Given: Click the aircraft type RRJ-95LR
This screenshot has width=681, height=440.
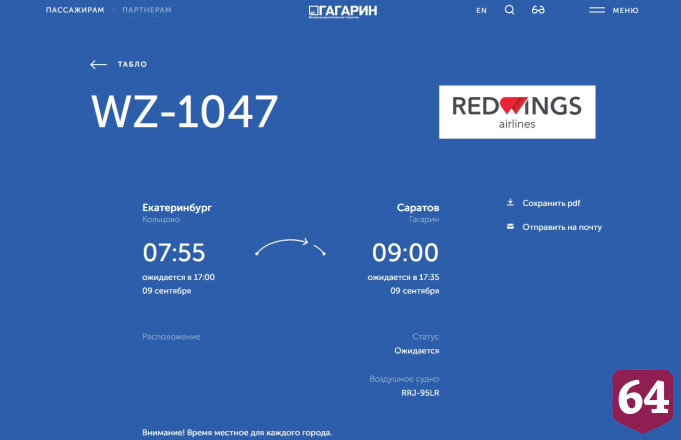Looking at the screenshot, I should 420,393.
